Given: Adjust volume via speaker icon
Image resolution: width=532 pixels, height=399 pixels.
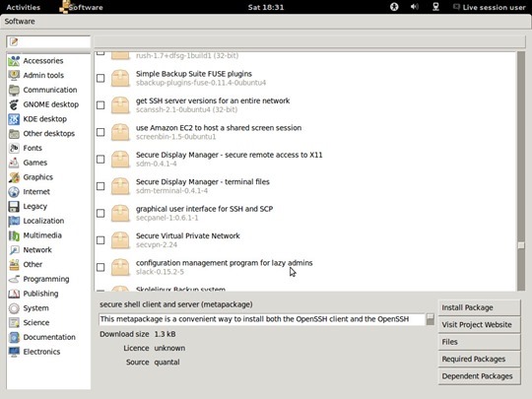Looking at the screenshot, I should point(414,7).
